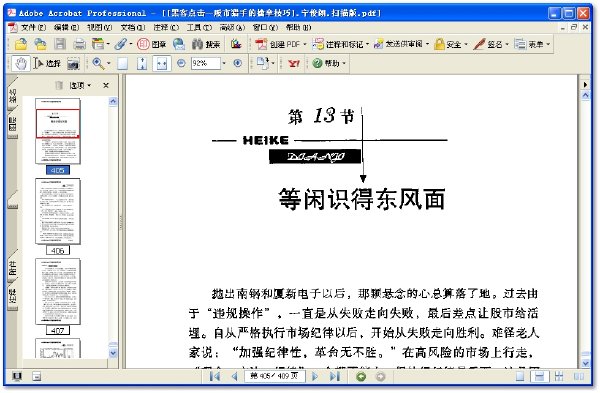
Task: Close the pages panel with X
Action: 106,85
